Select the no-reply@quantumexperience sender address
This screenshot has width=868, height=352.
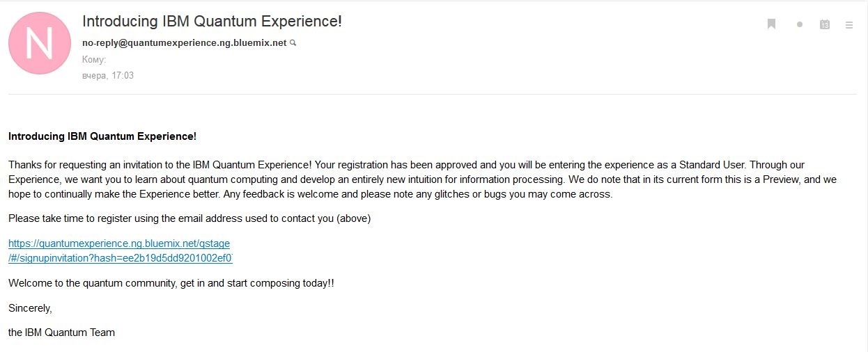pyautogui.click(x=184, y=42)
